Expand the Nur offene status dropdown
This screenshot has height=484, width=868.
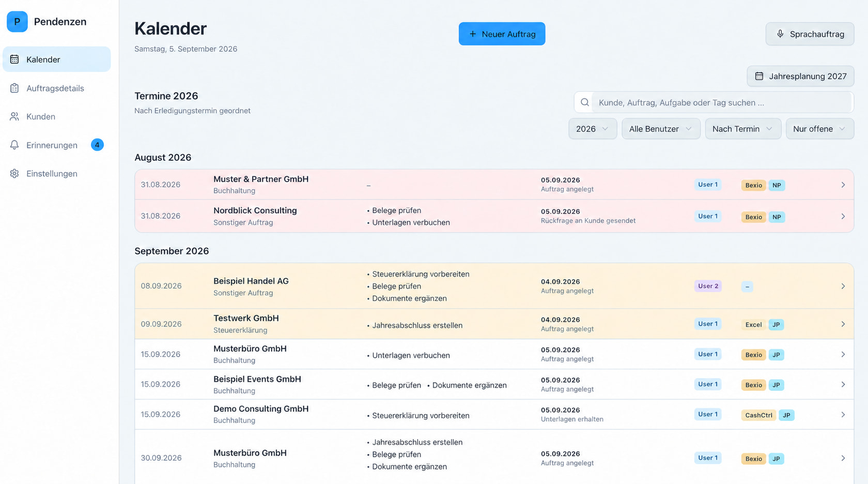point(820,129)
